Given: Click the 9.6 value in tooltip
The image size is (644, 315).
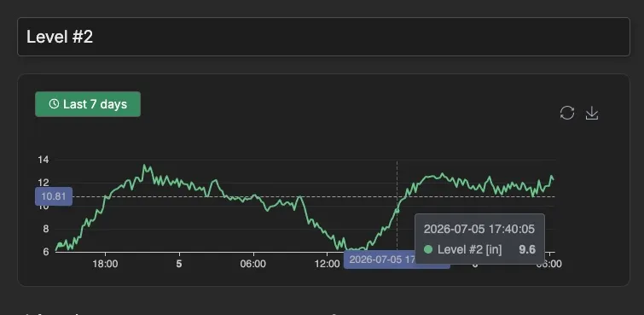Looking at the screenshot, I should tap(527, 249).
